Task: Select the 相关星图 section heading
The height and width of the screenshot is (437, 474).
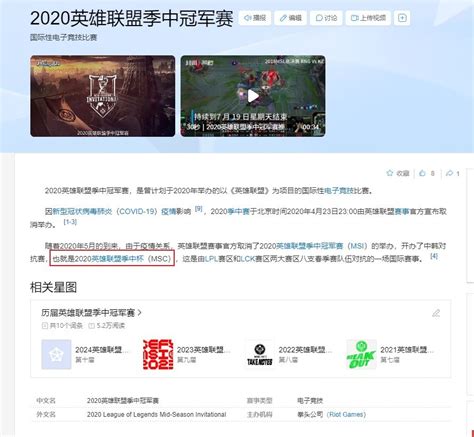Action: point(53,287)
